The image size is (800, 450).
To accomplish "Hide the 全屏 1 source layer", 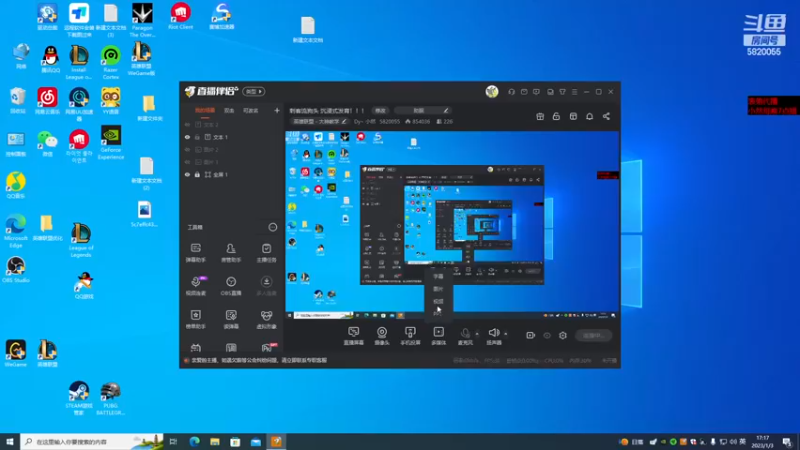I will point(187,174).
